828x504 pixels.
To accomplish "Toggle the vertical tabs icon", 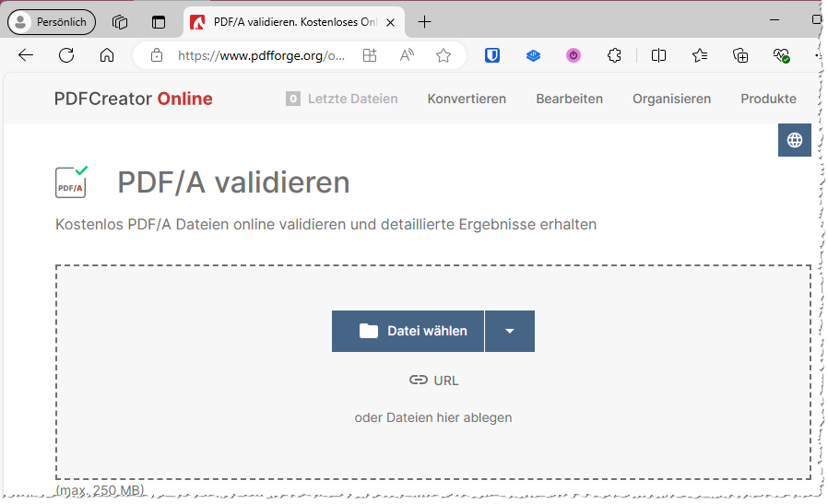I will pos(159,22).
